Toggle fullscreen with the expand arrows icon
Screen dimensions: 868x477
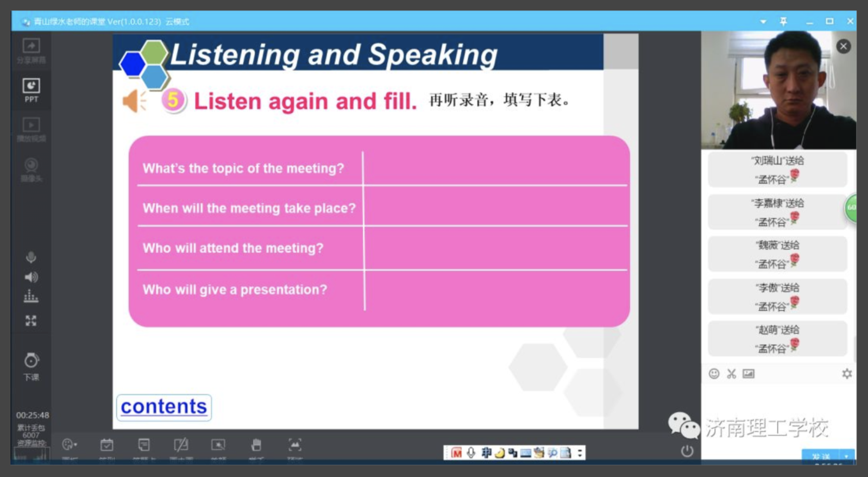pyautogui.click(x=31, y=321)
